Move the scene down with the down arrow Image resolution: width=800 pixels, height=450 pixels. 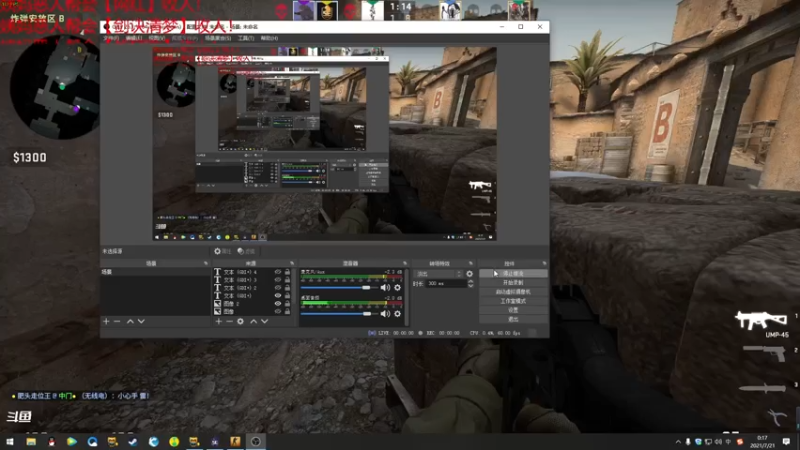pyautogui.click(x=141, y=321)
